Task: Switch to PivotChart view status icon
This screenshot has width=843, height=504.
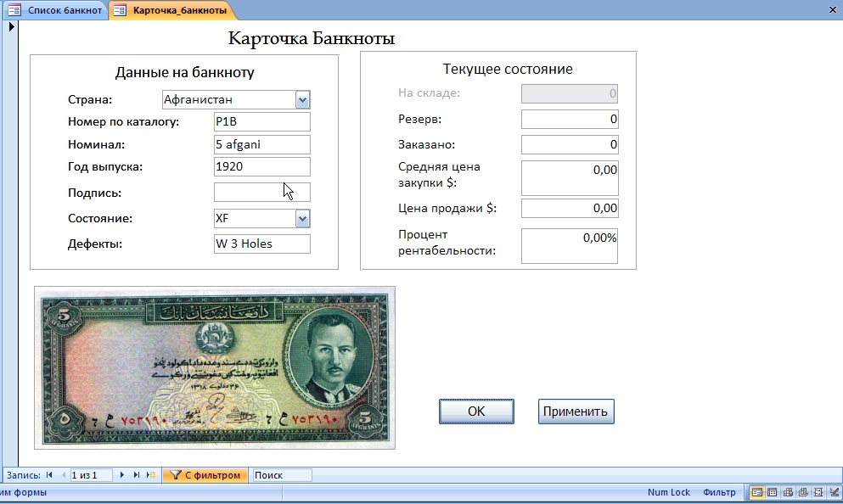Action: coord(803,492)
